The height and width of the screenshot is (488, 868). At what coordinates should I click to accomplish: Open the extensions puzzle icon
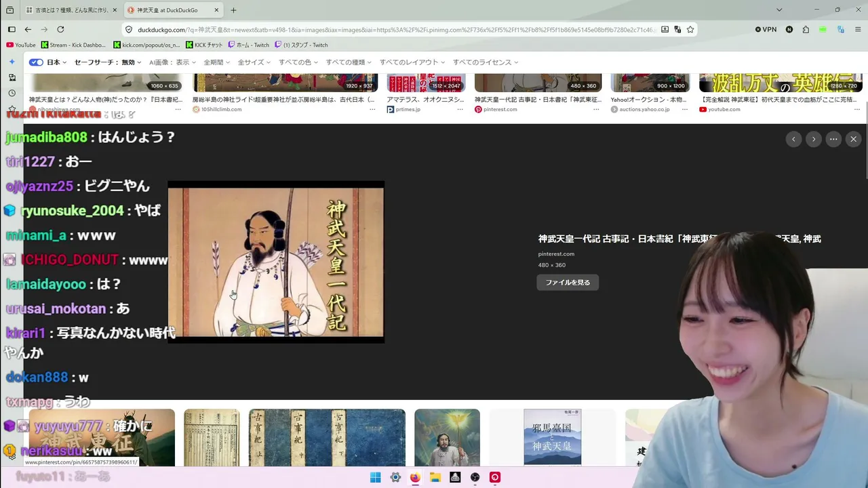click(806, 30)
